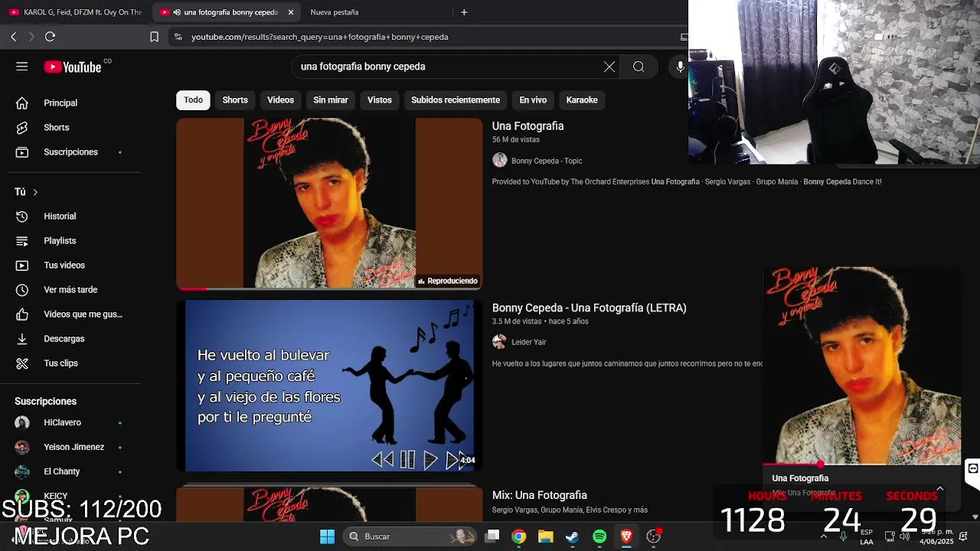Screen dimensions: 980x551
Task: Open Spotify from the taskbar
Action: click(599, 536)
